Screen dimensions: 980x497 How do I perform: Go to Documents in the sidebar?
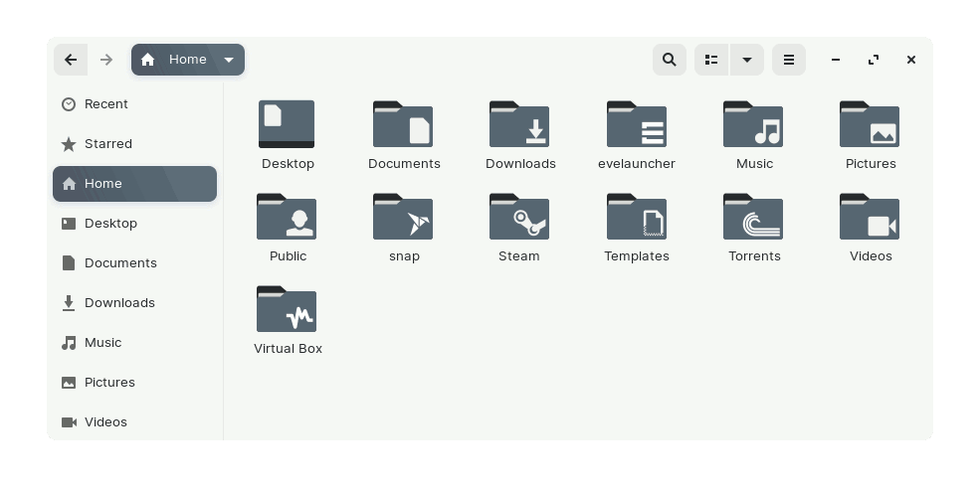pyautogui.click(x=135, y=263)
